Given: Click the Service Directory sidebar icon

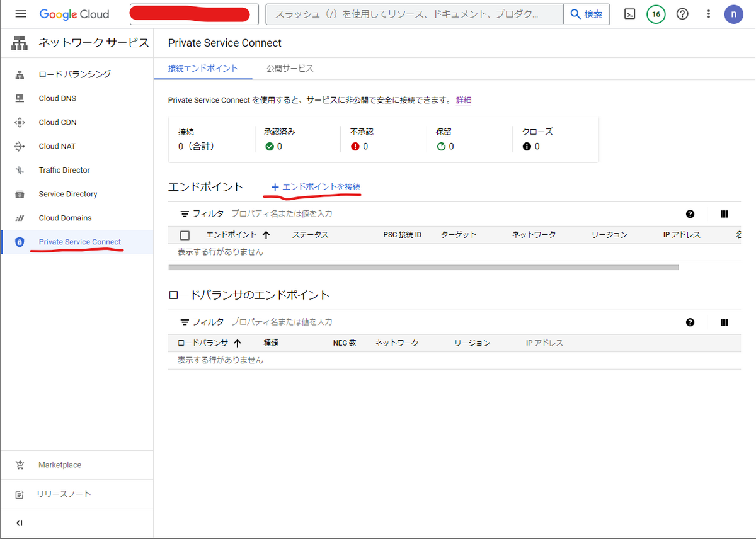Looking at the screenshot, I should 20,194.
